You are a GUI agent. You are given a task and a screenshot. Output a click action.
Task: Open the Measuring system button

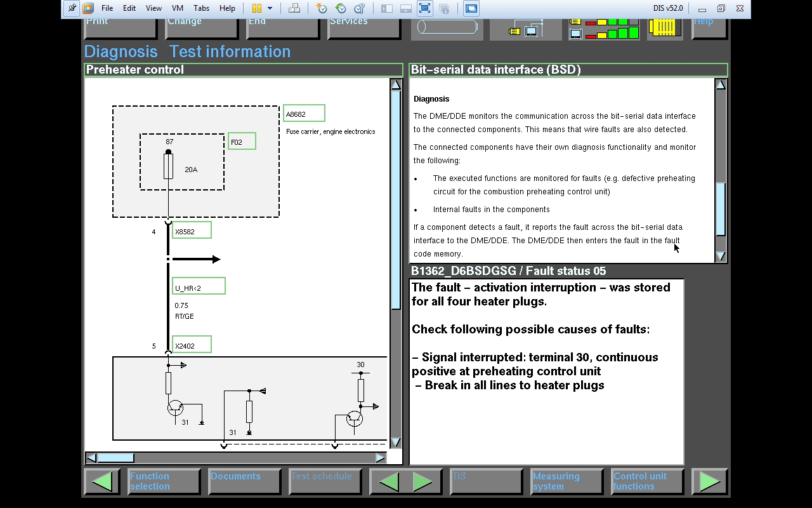pyautogui.click(x=566, y=481)
